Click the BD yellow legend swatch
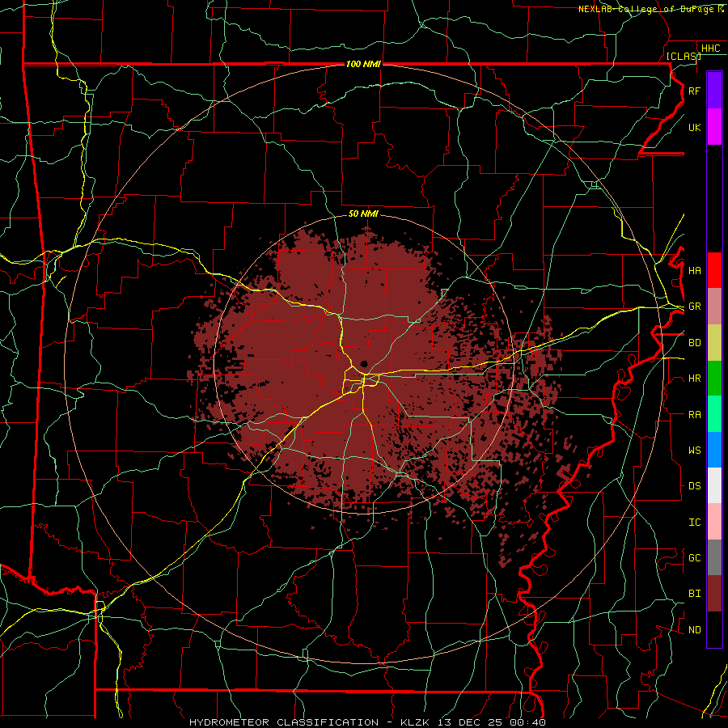Screen dimensions: 728x728 pyautogui.click(x=714, y=343)
